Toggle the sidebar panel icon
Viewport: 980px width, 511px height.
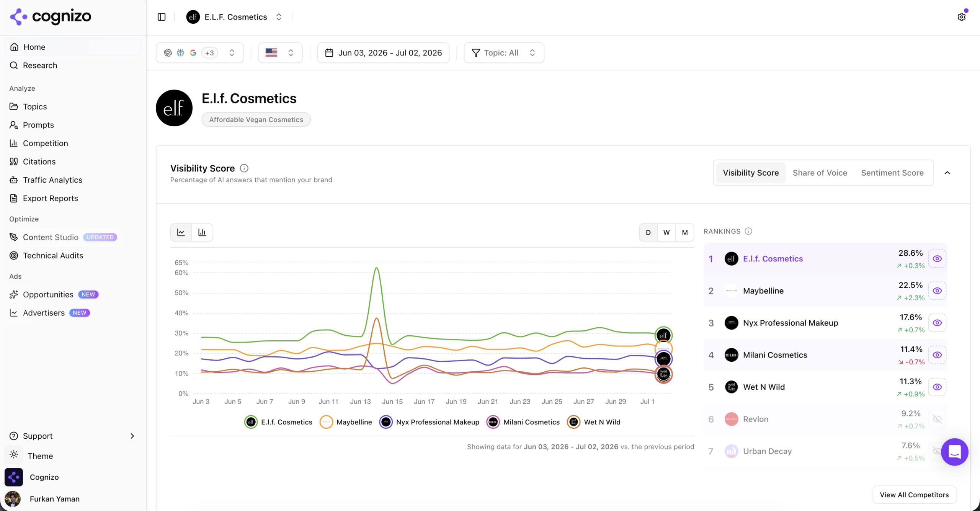pos(162,17)
